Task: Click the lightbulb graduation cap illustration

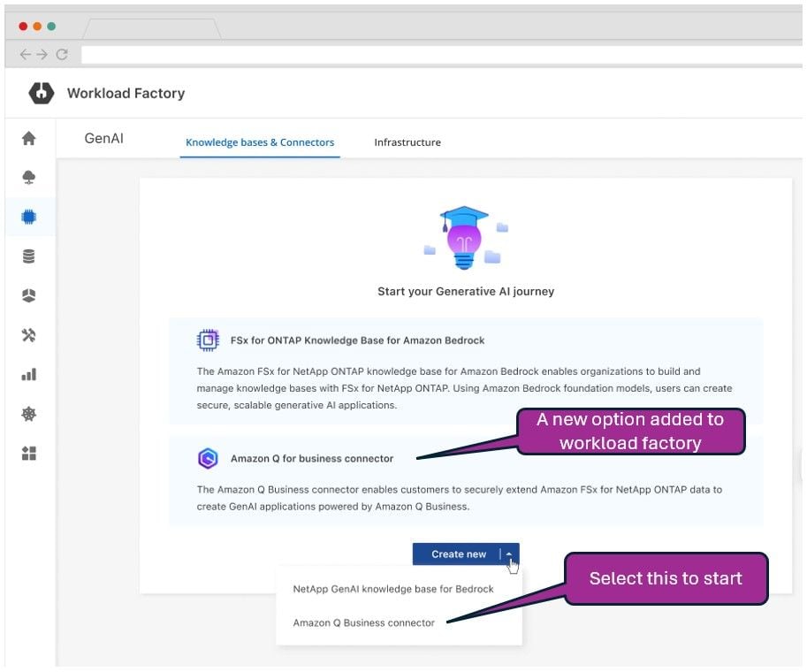Action: (x=465, y=238)
